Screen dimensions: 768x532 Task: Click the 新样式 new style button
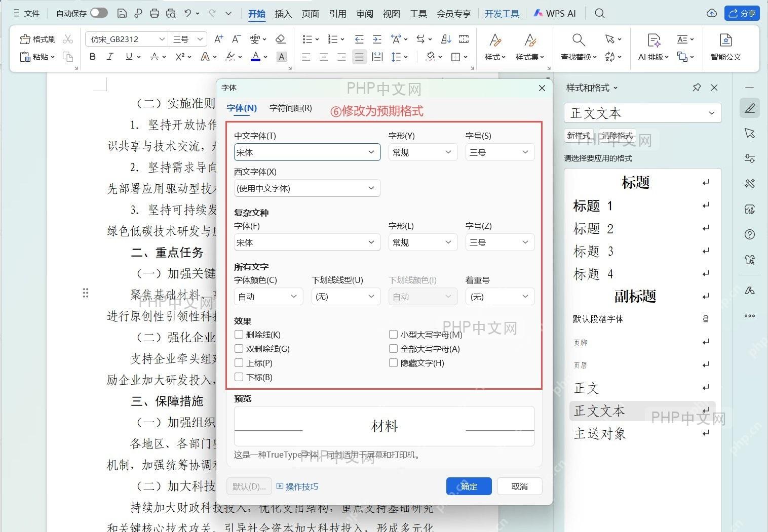coord(579,136)
